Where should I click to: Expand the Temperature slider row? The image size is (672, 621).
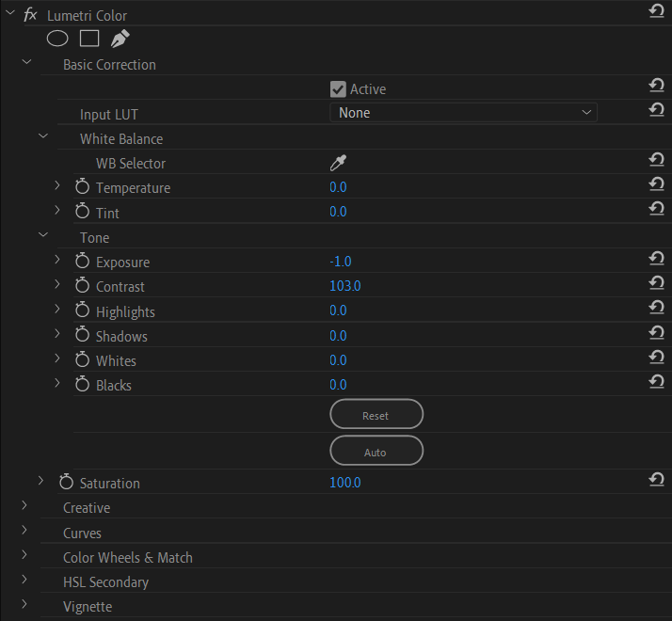point(57,185)
